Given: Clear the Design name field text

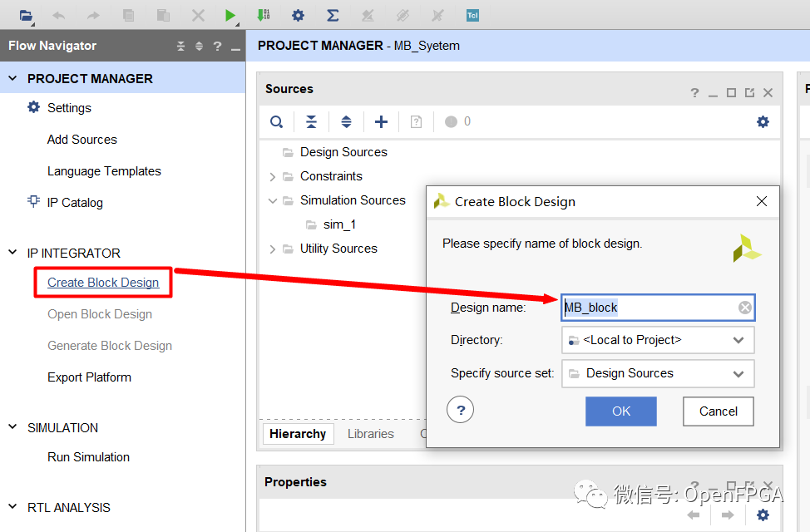Looking at the screenshot, I should [745, 308].
